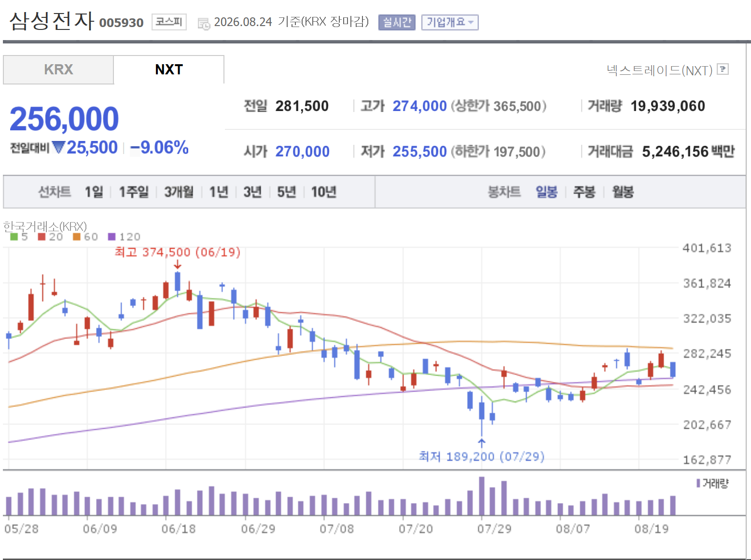
Task: Click the 거래대금 value 5,246,156 백만
Action: pyautogui.click(x=688, y=152)
